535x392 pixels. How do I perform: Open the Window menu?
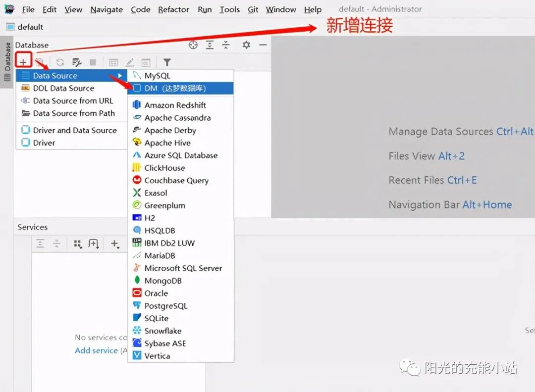coord(281,9)
